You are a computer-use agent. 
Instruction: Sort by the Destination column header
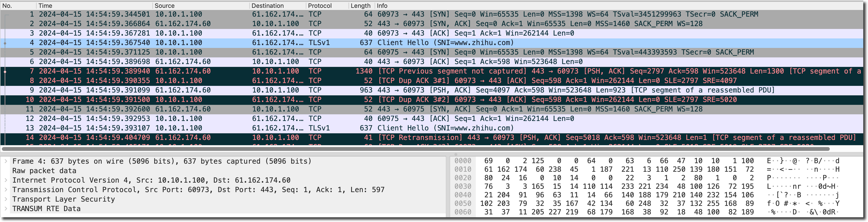(x=278, y=6)
